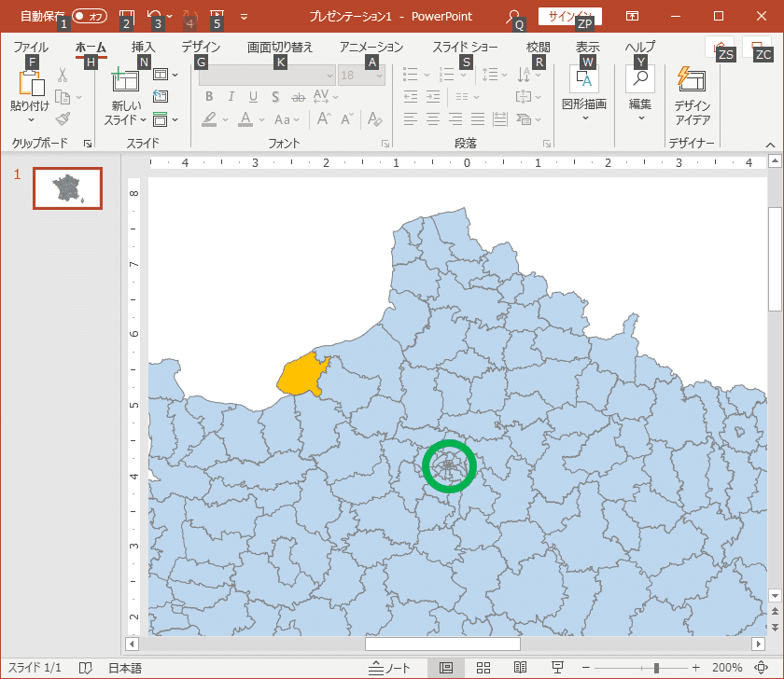This screenshot has width=784, height=679.
Task: Switch to the 画面切り替え tab
Action: tap(280, 47)
